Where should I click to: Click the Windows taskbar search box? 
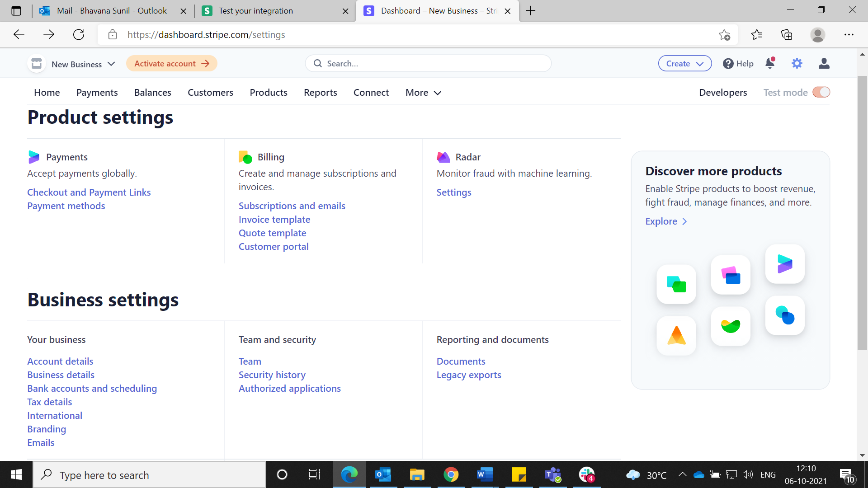coord(149,474)
